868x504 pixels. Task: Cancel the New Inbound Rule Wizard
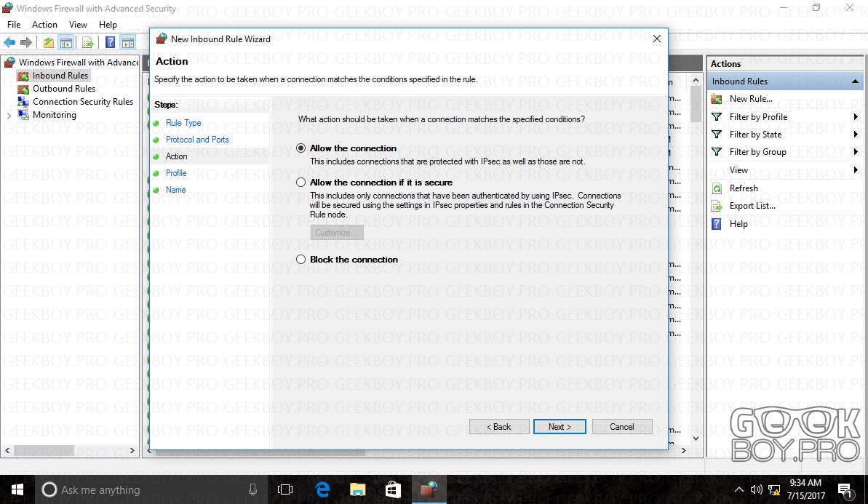pos(621,427)
